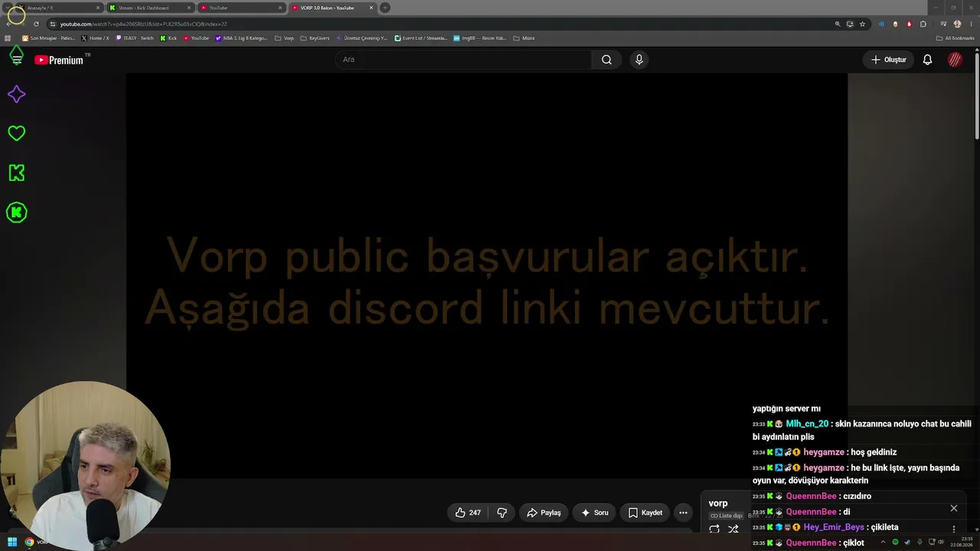Click the Paylaş share button

click(x=544, y=513)
